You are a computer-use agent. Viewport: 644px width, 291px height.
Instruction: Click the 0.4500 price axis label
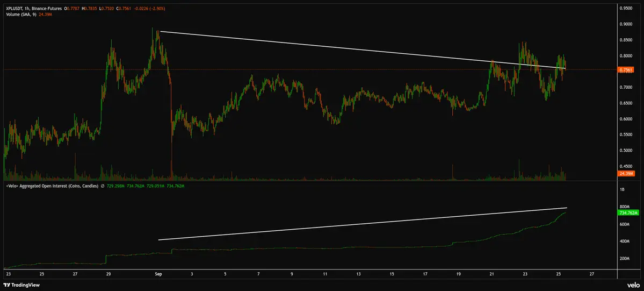tap(626, 166)
